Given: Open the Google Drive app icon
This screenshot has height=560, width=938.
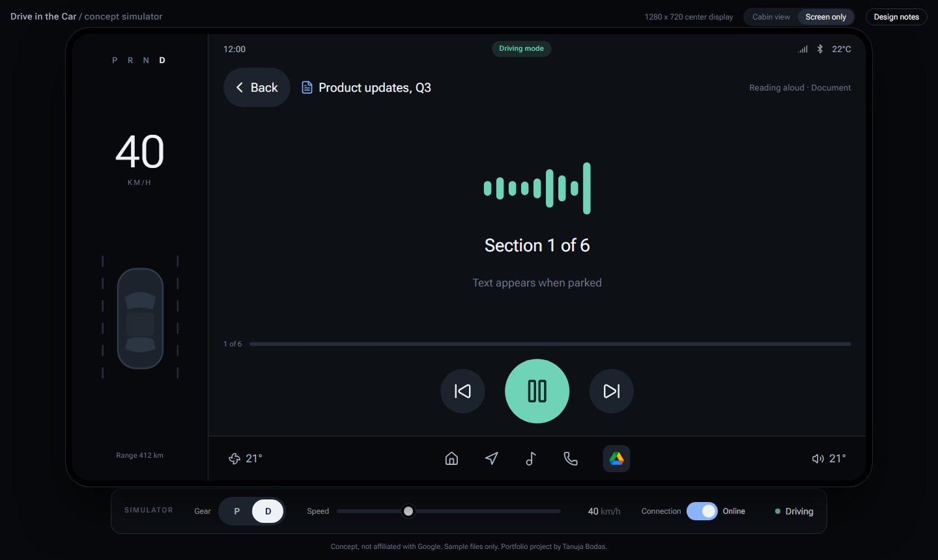Looking at the screenshot, I should coord(616,458).
